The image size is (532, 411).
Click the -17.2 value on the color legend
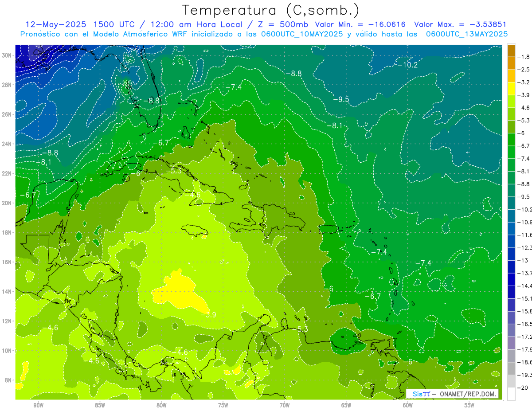(524, 337)
